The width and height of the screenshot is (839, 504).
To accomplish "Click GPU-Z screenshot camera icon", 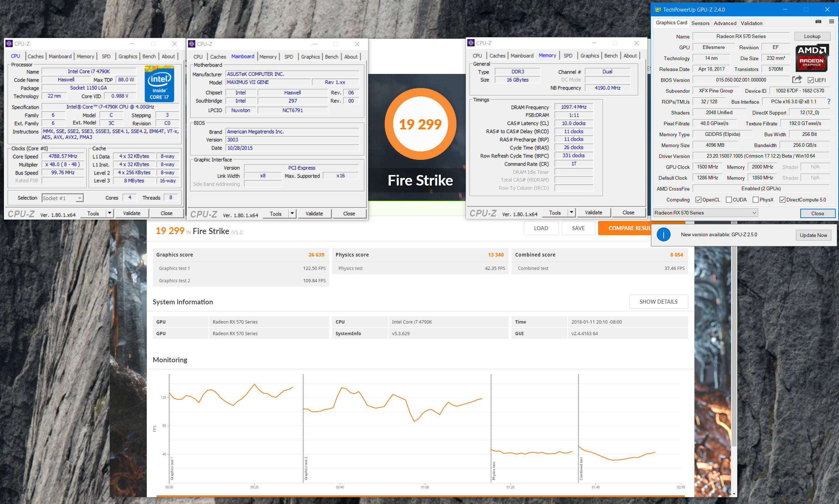I will coord(818,22).
